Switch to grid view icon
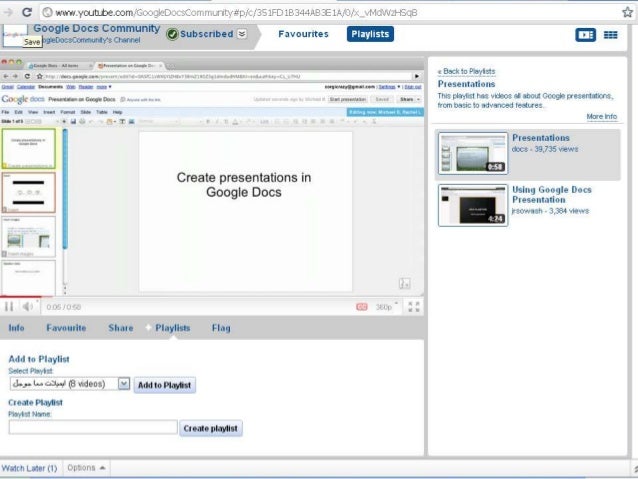Screen dimensions: 638x479 tap(610, 35)
